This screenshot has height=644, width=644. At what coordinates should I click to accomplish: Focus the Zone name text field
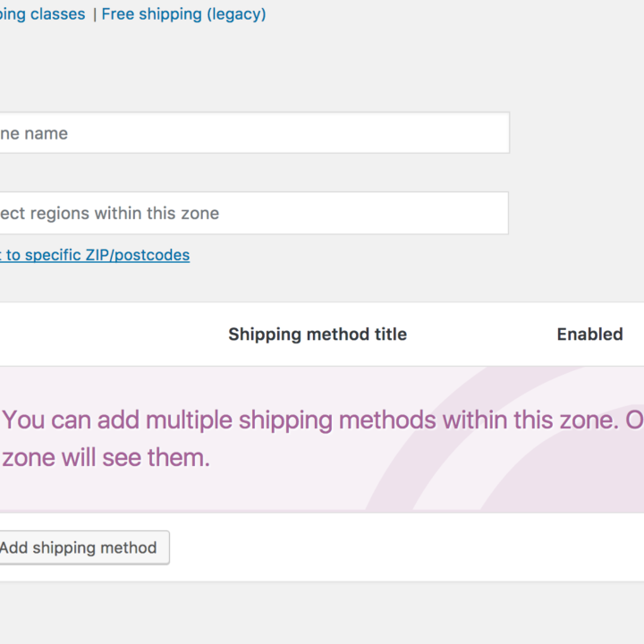(250, 133)
